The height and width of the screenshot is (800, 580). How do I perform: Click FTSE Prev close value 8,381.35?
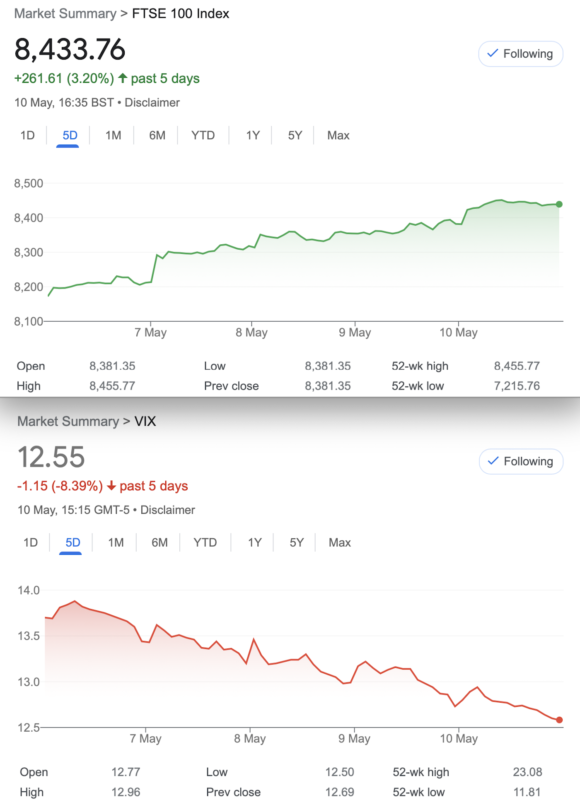327,386
